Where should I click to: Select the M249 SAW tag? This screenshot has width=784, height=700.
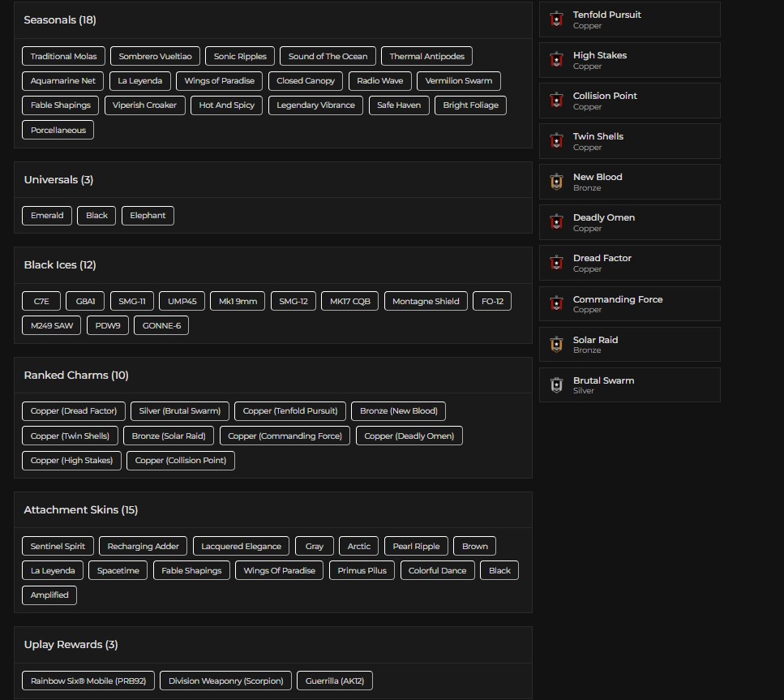point(52,326)
